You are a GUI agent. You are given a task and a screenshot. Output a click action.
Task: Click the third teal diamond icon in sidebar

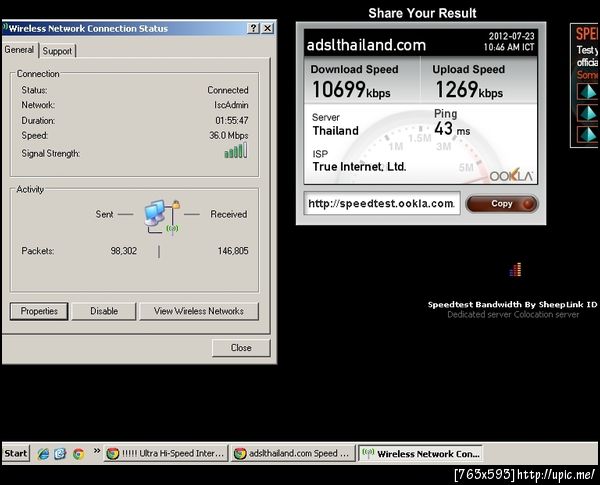pyautogui.click(x=587, y=134)
